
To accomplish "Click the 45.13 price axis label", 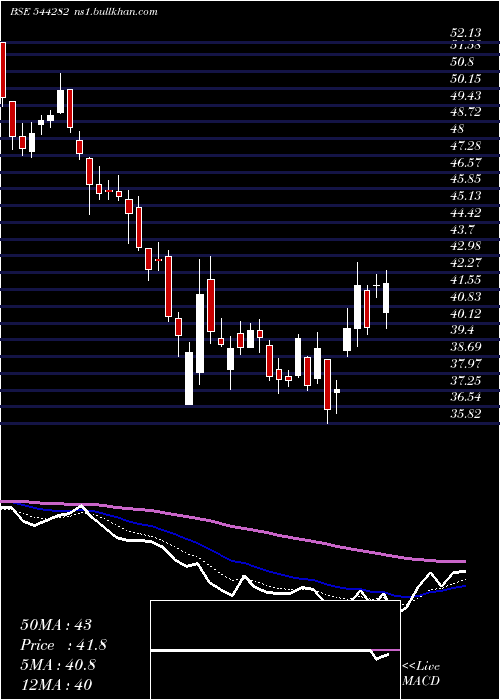I will (x=466, y=196).
